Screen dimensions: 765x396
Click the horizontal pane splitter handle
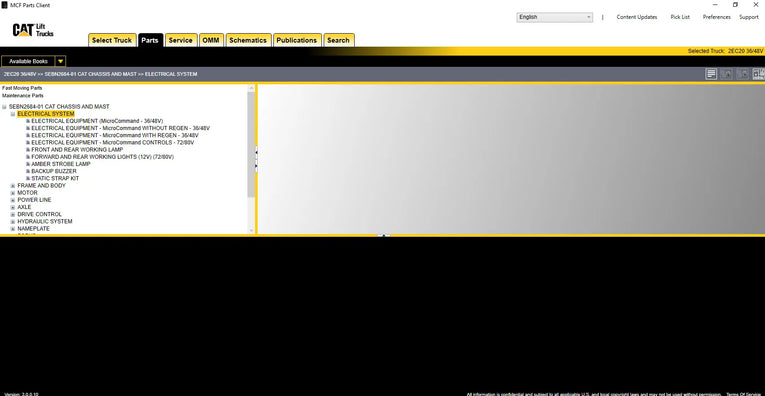coord(383,236)
